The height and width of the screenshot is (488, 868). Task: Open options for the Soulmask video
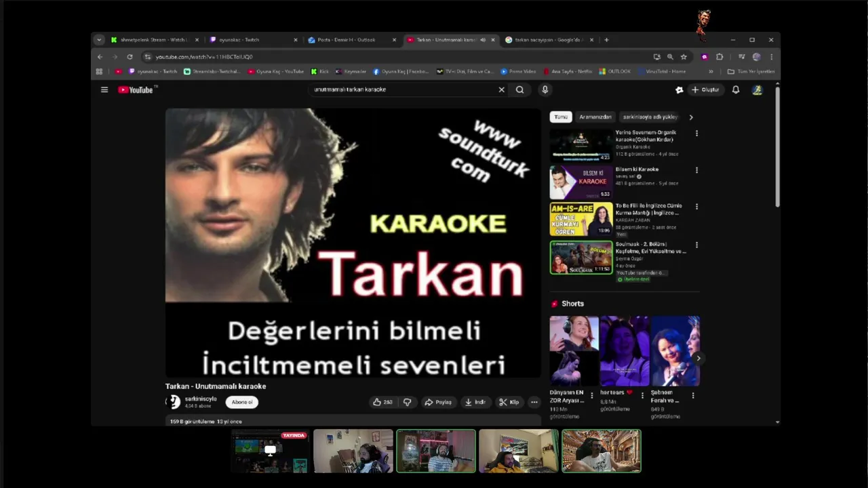coord(696,245)
